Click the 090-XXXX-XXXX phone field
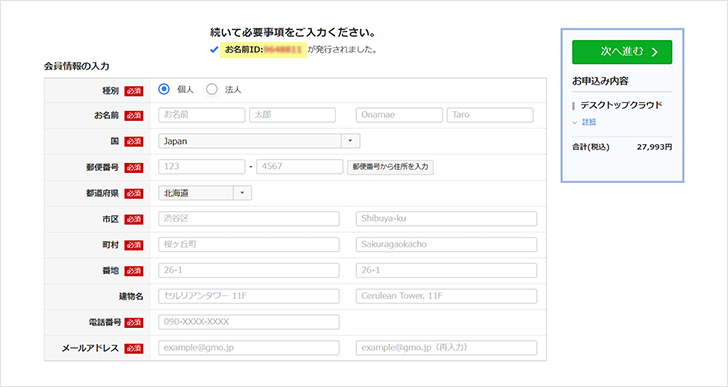 [x=249, y=322]
